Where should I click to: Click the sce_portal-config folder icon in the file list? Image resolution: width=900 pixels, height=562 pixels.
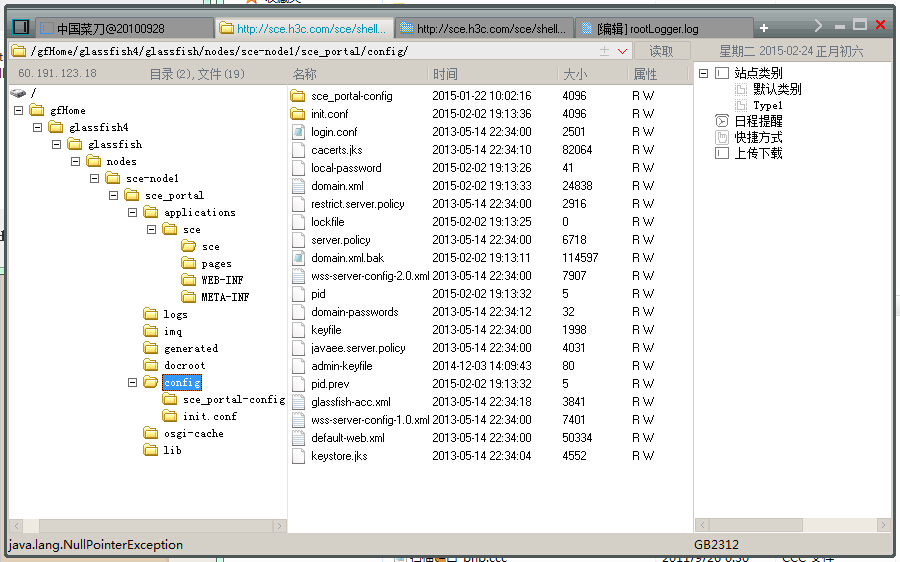coord(298,96)
